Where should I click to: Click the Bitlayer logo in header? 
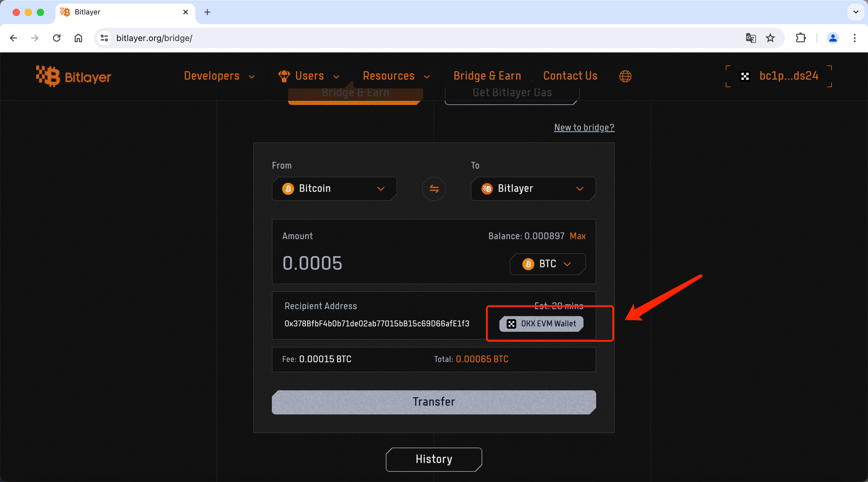click(74, 76)
